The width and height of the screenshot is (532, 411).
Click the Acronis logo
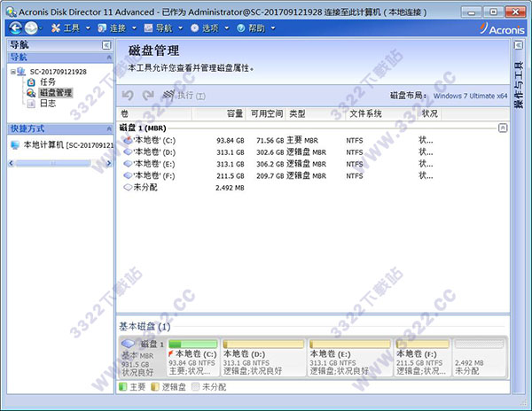point(503,28)
